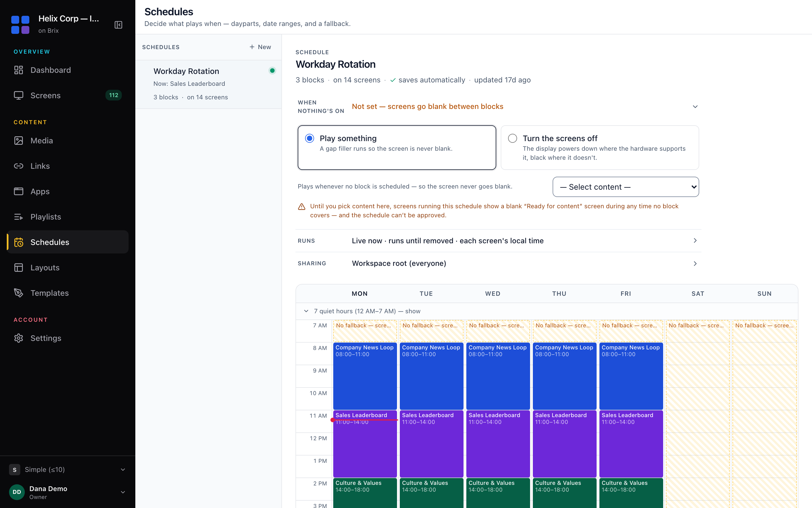
Task: Click the SAT column header
Action: click(698, 294)
